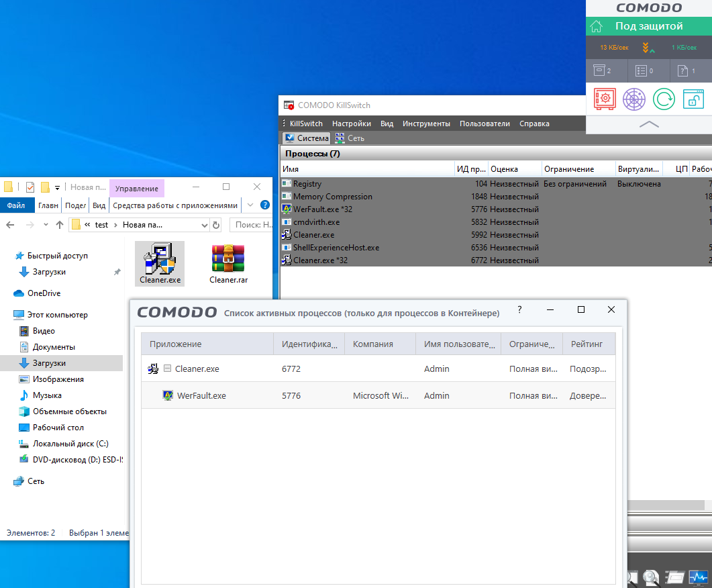This screenshot has width=712, height=588.
Task: Click the Explorer search field
Action: [252, 225]
